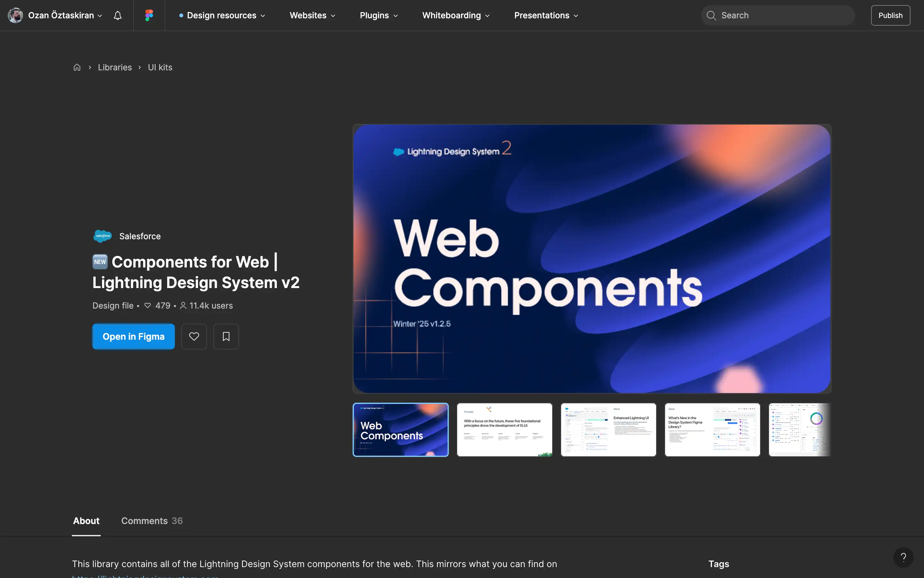The image size is (924, 578).
Task: Open help with the question mark button
Action: coord(903,557)
